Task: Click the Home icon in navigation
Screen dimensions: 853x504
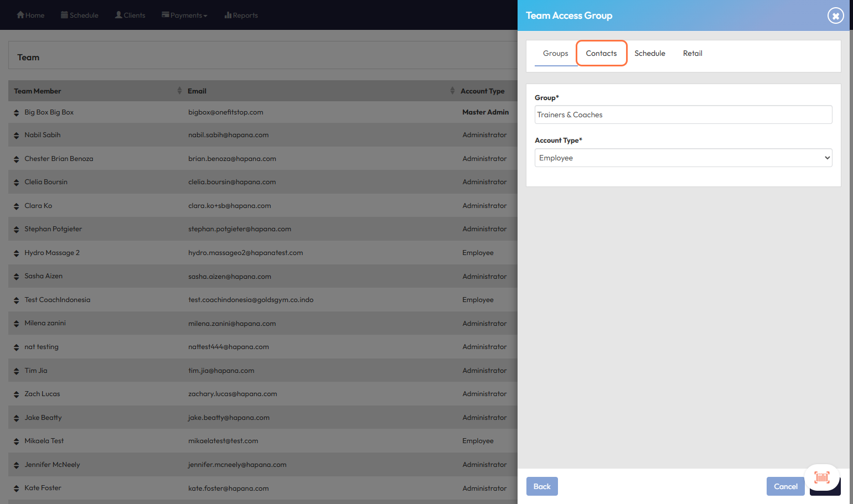Action: point(20,15)
